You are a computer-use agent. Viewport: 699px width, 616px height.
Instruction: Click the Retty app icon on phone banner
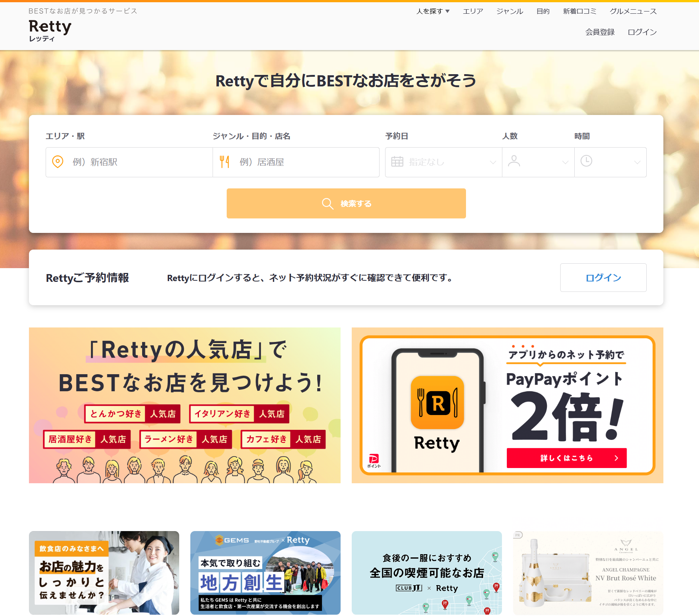click(437, 402)
